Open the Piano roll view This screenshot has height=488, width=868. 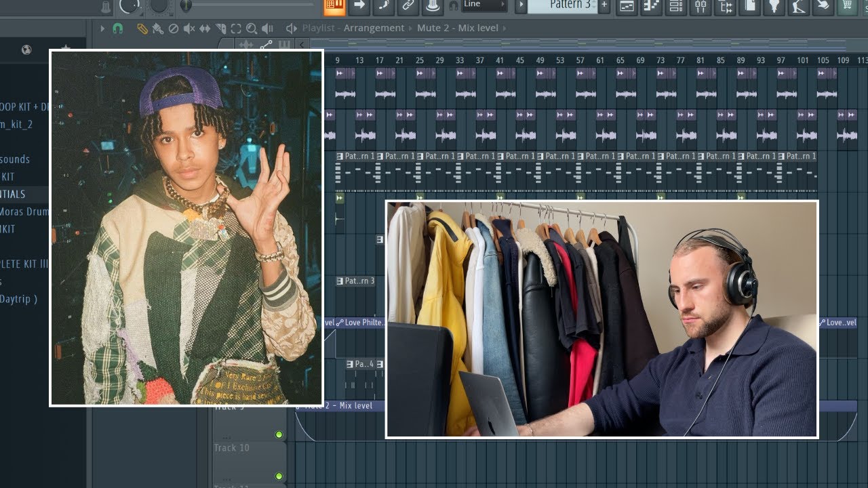click(x=652, y=6)
